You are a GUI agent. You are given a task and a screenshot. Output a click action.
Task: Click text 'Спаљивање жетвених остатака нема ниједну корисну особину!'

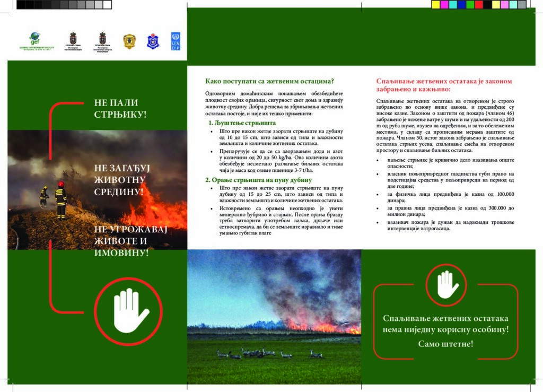coord(445,324)
